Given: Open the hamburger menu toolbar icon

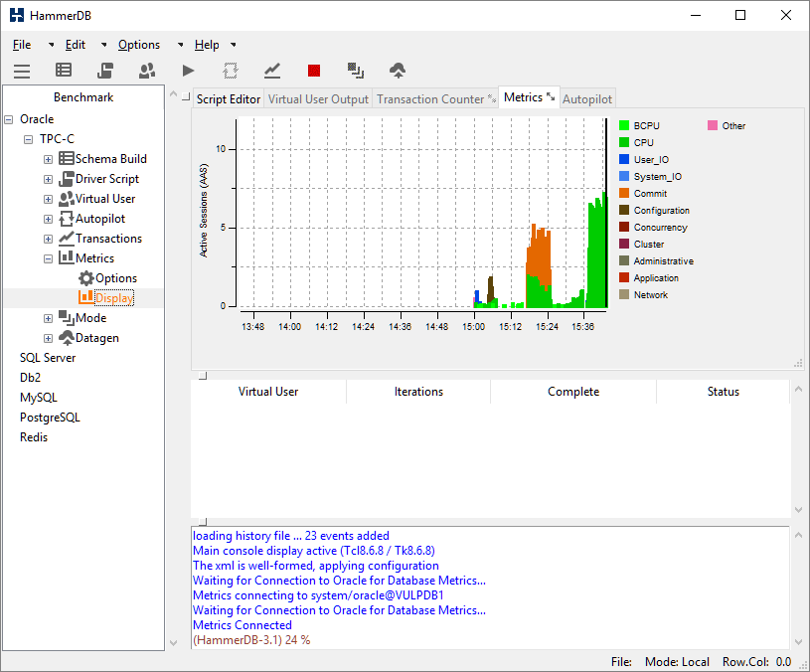Looking at the screenshot, I should click(x=22, y=71).
